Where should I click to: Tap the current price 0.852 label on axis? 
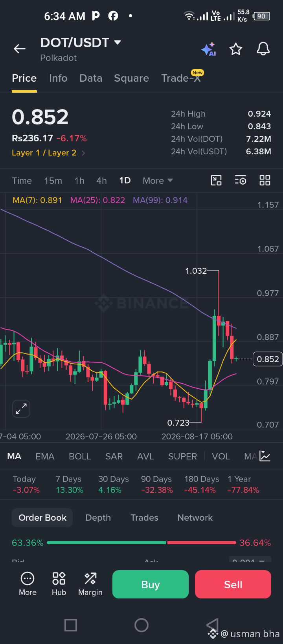[268, 359]
